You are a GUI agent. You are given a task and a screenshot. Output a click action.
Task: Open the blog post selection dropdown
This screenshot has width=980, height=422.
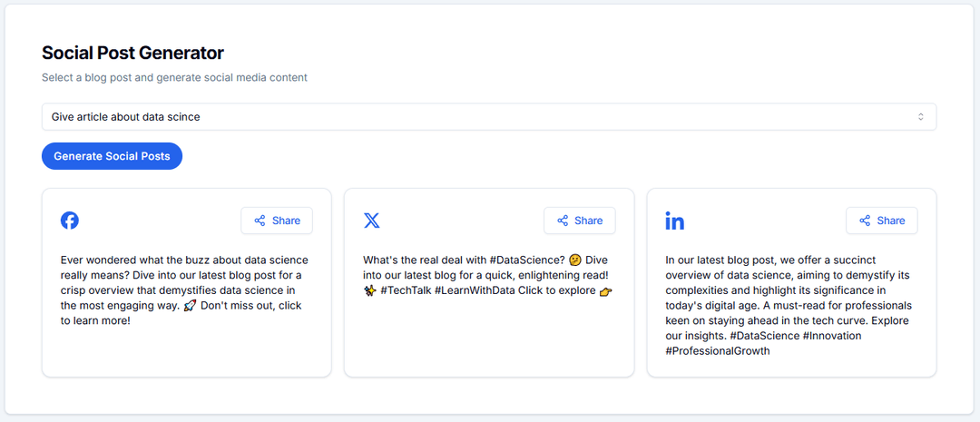pos(488,117)
